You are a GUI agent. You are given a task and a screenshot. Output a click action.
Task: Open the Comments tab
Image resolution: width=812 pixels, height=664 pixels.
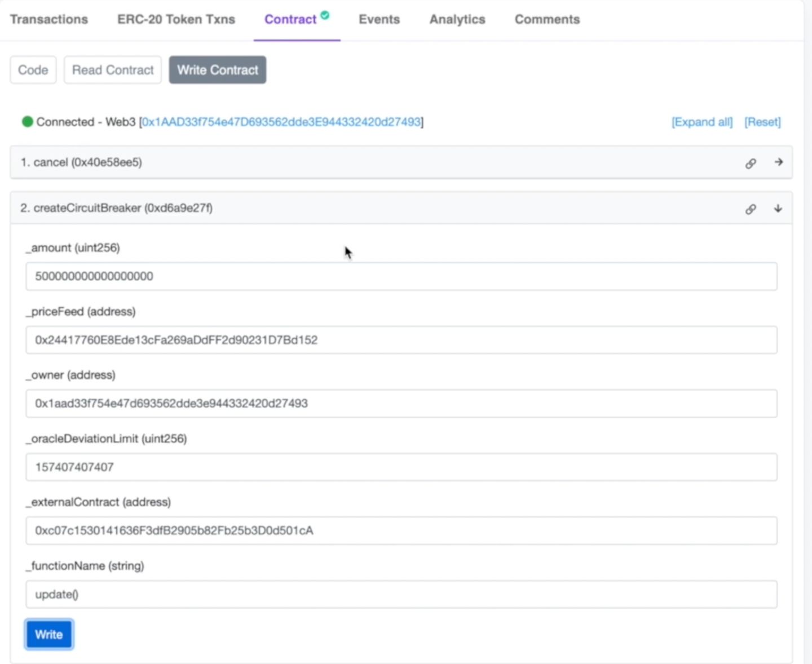(547, 19)
